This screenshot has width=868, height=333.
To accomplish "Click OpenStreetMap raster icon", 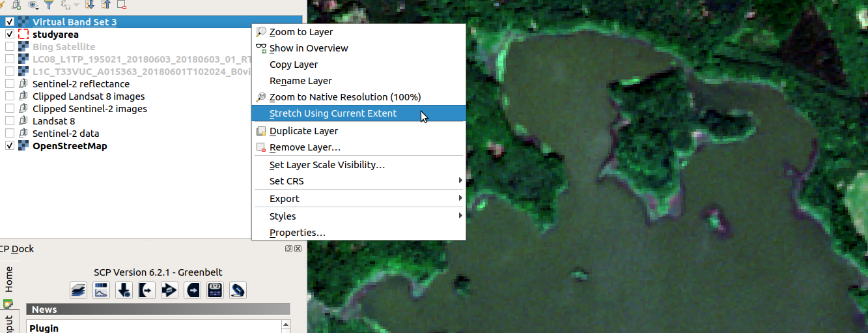I will click(23, 146).
